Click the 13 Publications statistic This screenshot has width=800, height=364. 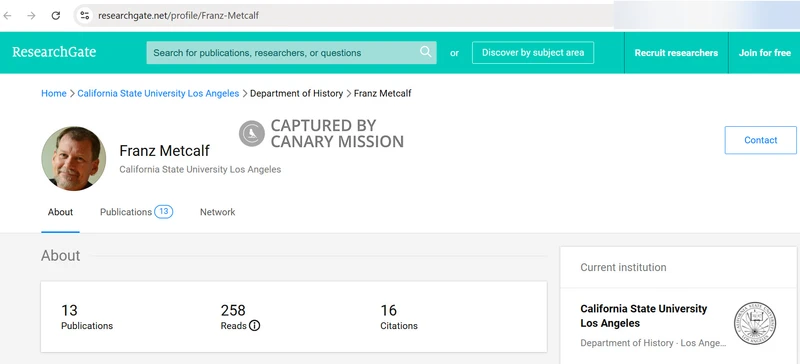(x=87, y=317)
